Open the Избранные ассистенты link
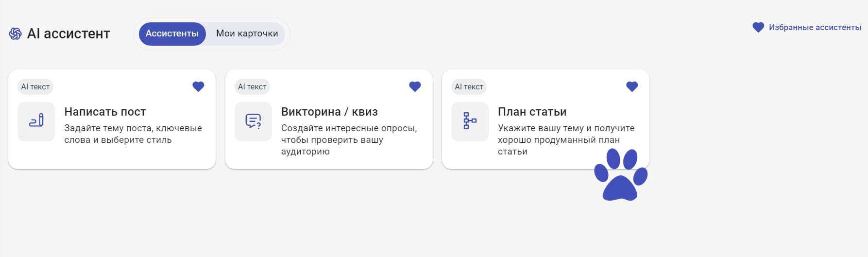 815,28
